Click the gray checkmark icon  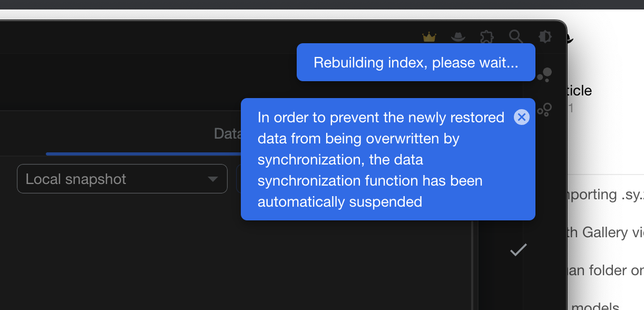click(x=518, y=250)
